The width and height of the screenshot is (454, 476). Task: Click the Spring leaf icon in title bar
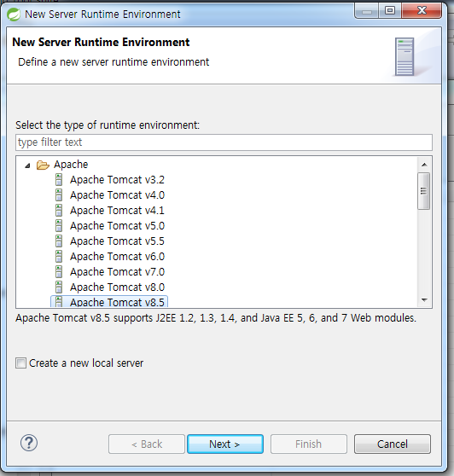(14, 15)
